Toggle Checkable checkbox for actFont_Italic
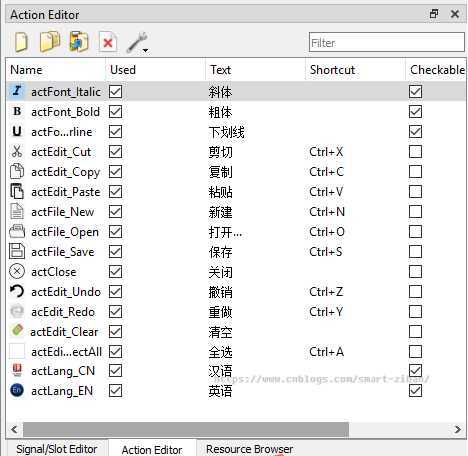468x456 pixels. click(415, 92)
